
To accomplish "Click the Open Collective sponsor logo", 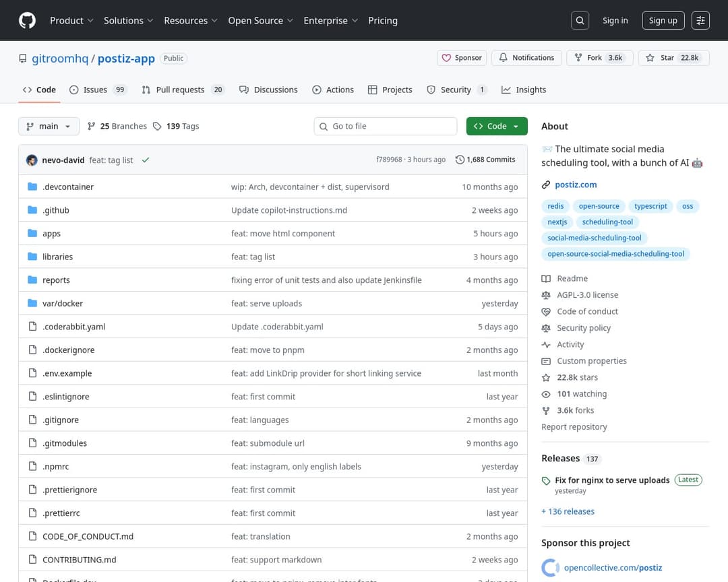I will (550, 568).
